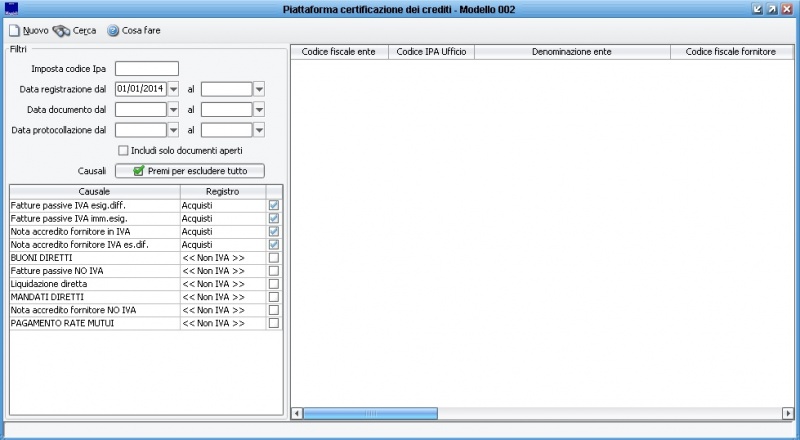This screenshot has width=800, height=440.
Task: Click the Registro column header
Action: click(x=223, y=192)
